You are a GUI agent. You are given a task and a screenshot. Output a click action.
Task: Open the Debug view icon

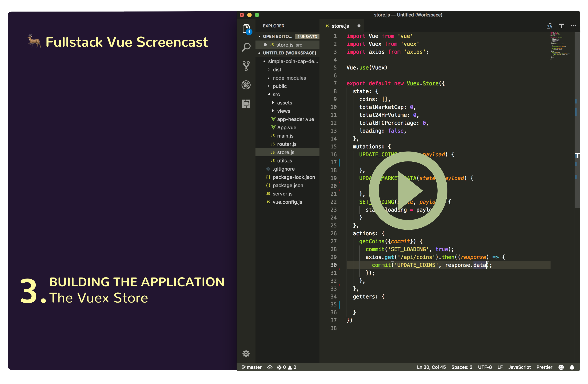(x=246, y=85)
